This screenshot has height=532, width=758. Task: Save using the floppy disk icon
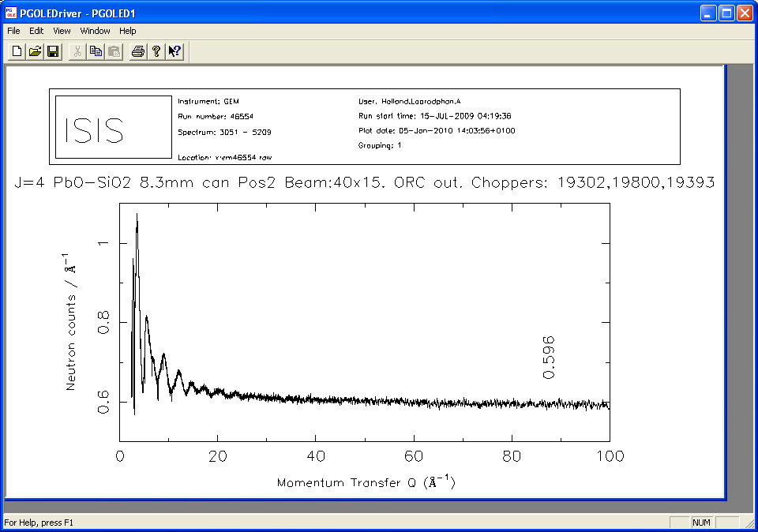(53, 51)
